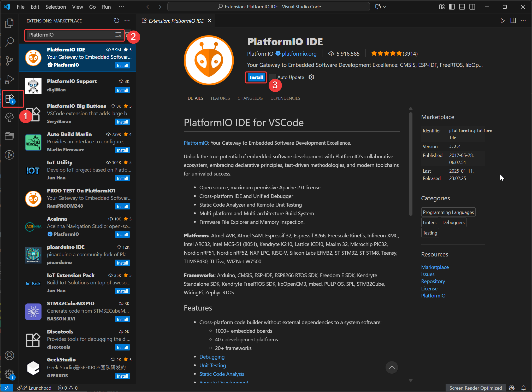Open Views and More Actions ellipsis in Extensions
The width and height of the screenshot is (532, 392).
coord(127,21)
